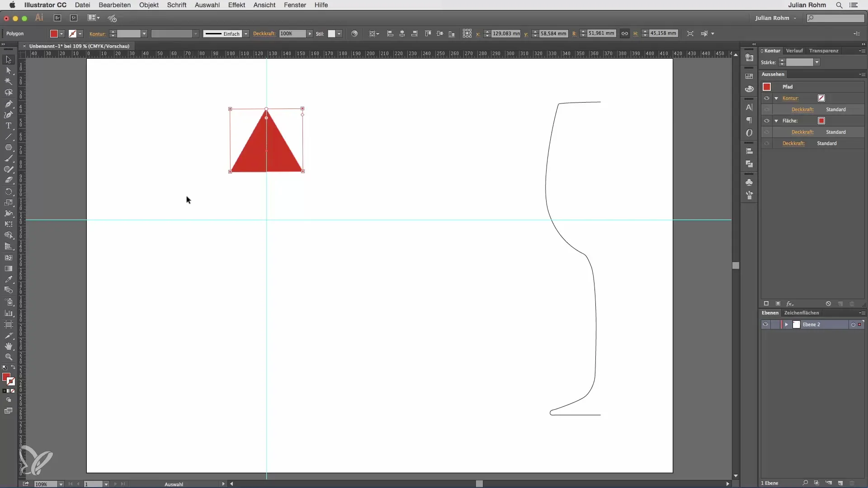Select the Rotate tool
The image size is (868, 488).
(x=9, y=192)
